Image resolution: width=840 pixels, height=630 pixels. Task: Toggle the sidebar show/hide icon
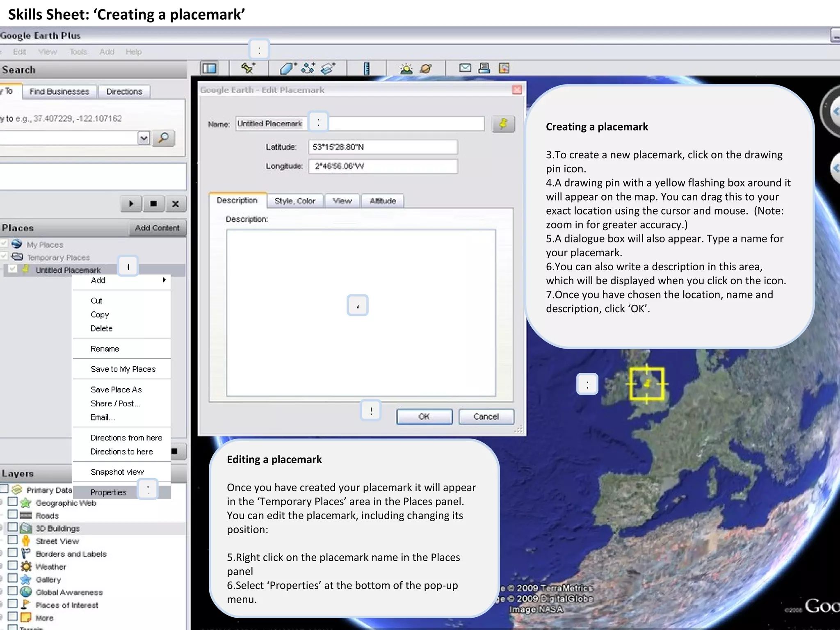pos(210,68)
